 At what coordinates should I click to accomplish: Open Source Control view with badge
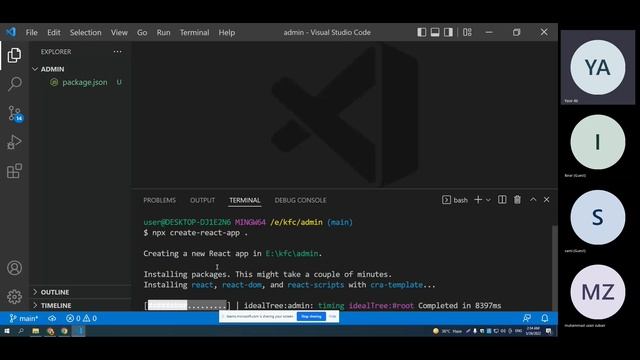(15, 113)
